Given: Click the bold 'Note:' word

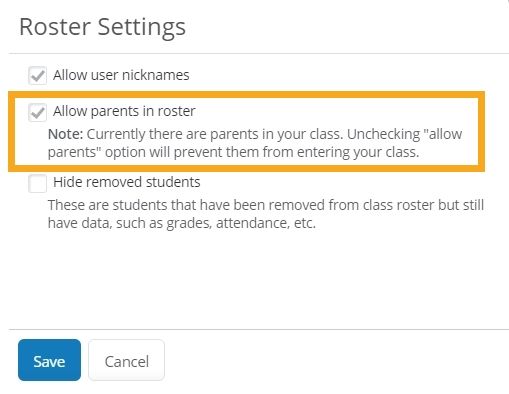Looking at the screenshot, I should pyautogui.click(x=65, y=134).
